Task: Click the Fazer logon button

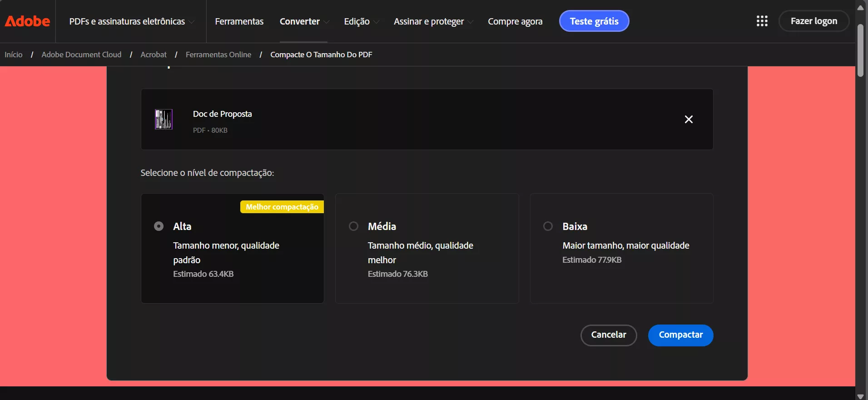Action: click(813, 21)
